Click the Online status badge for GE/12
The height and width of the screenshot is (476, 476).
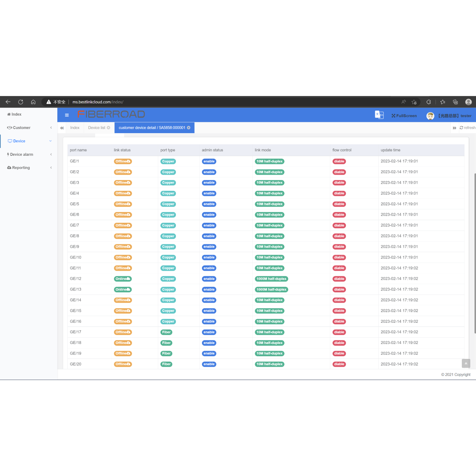123,279
